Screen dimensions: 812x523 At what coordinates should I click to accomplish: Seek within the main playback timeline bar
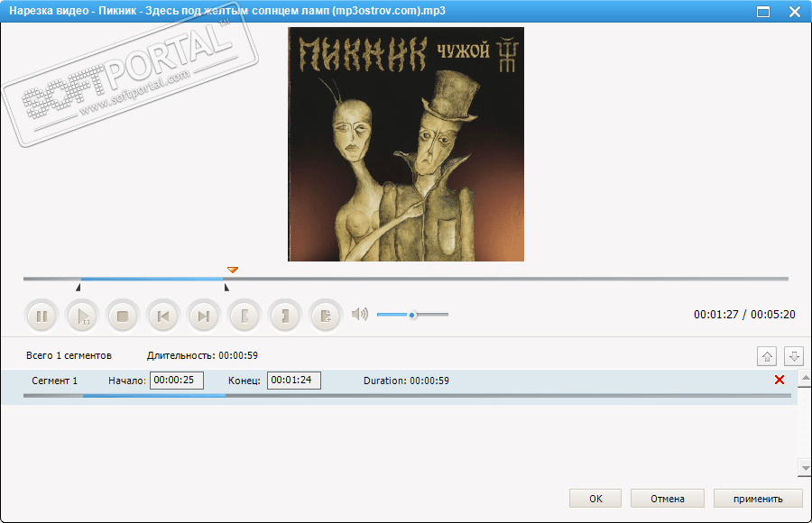pos(406,279)
